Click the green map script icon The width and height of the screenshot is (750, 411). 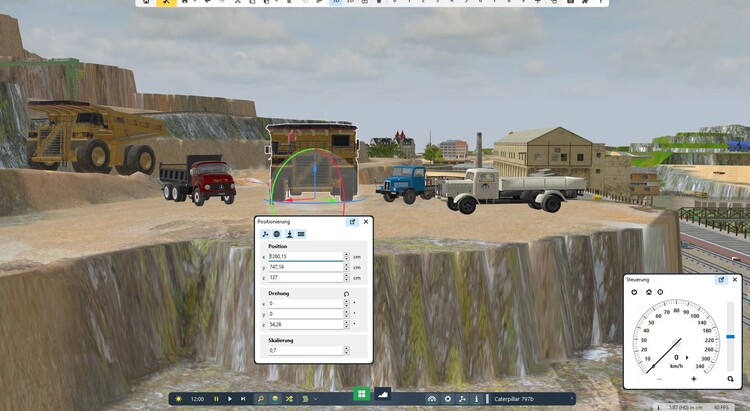[305, 399]
